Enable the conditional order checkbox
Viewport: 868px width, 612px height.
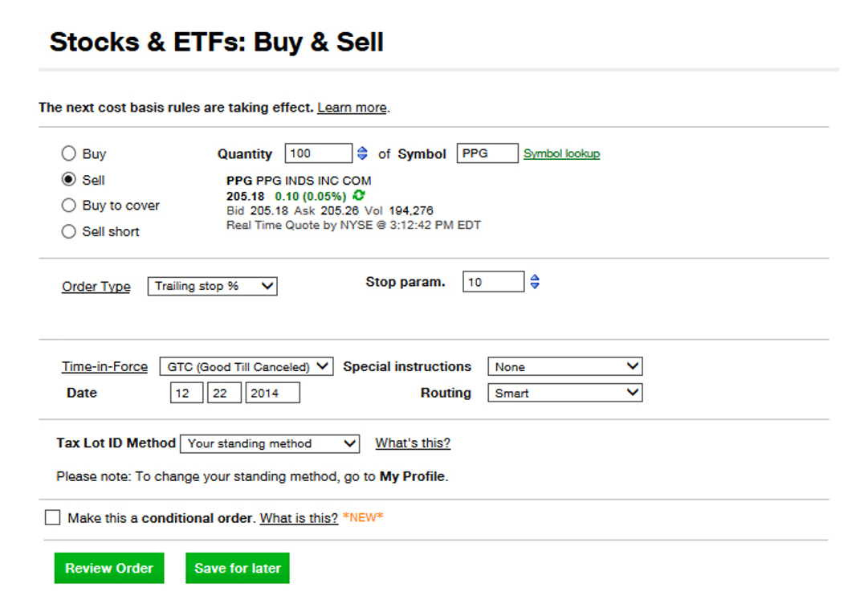[52, 517]
